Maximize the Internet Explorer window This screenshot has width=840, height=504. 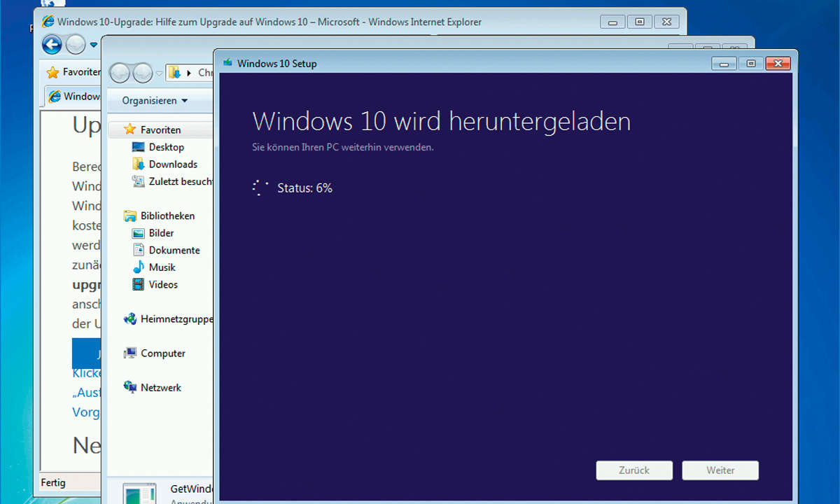coord(638,22)
